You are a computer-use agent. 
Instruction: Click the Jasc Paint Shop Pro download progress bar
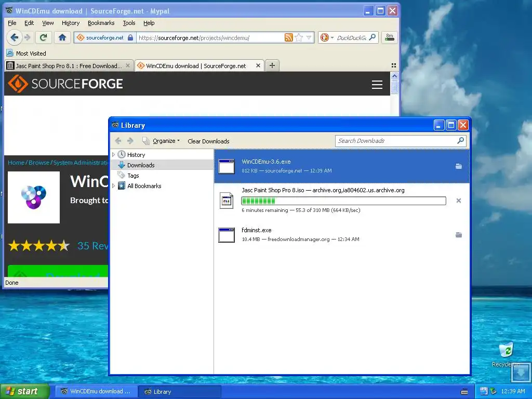[343, 201]
